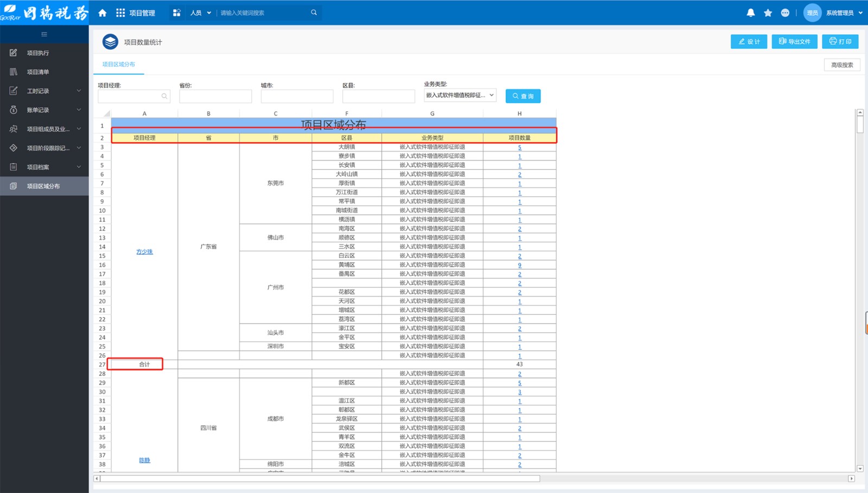Open the 项目管理 apps grid icon
Viewport: 868px width, 493px height.
120,12
